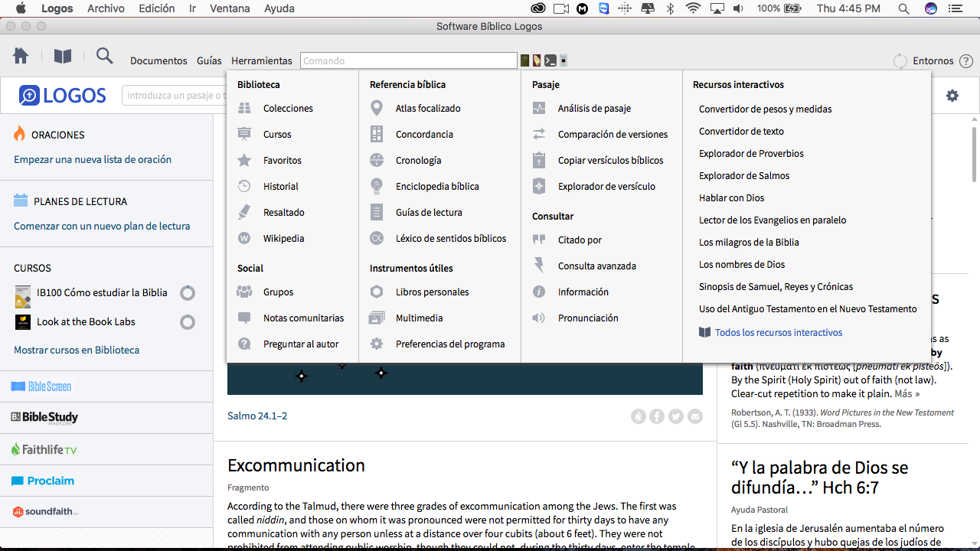Open Los nombres de Dios
Image resolution: width=980 pixels, height=551 pixels.
coord(742,265)
